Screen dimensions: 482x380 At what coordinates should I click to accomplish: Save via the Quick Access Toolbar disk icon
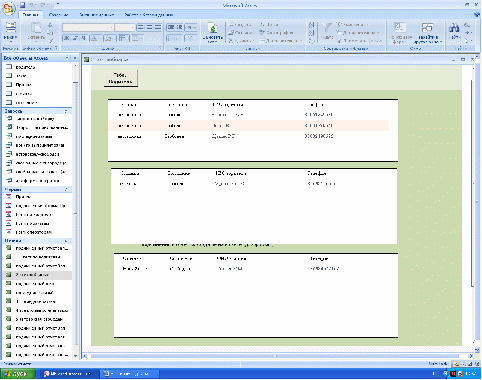point(22,5)
